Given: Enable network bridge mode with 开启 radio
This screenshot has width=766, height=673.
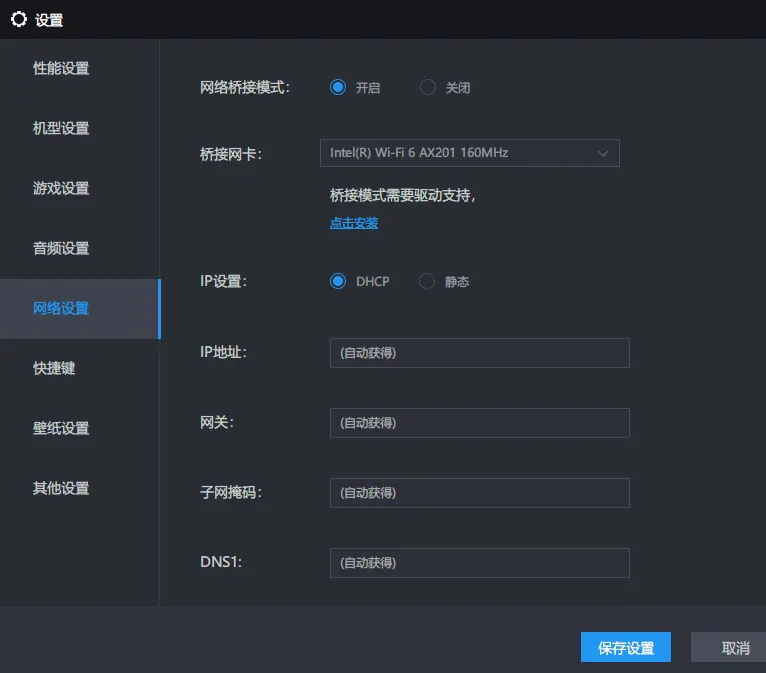Looking at the screenshot, I should pyautogui.click(x=338, y=88).
